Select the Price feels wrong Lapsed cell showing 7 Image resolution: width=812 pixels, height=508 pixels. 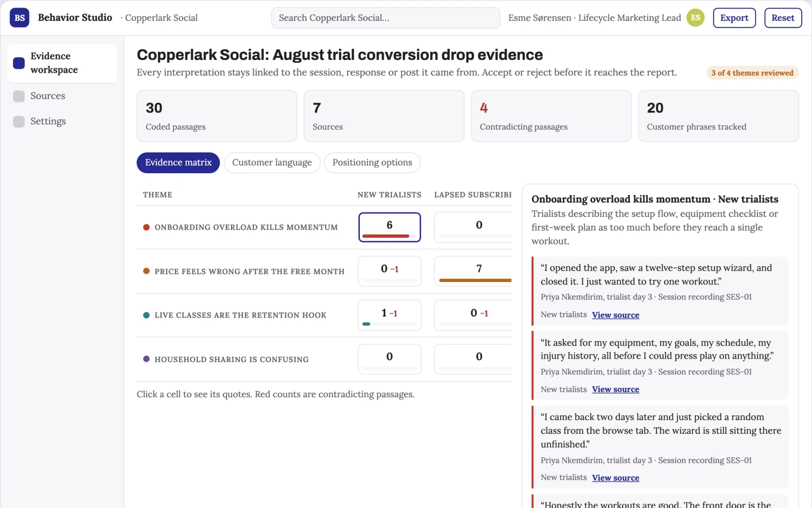[x=473, y=271]
